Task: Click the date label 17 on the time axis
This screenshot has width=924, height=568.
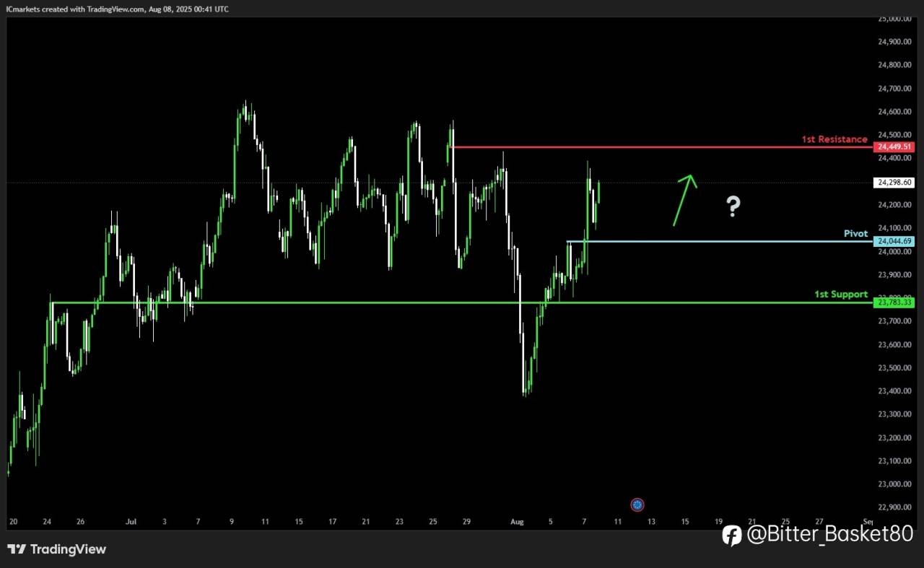Action: click(332, 521)
